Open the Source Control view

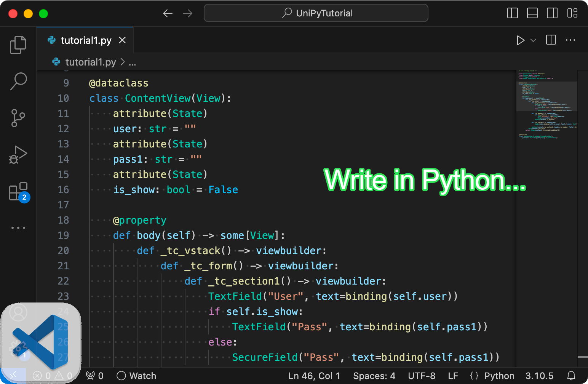18,118
